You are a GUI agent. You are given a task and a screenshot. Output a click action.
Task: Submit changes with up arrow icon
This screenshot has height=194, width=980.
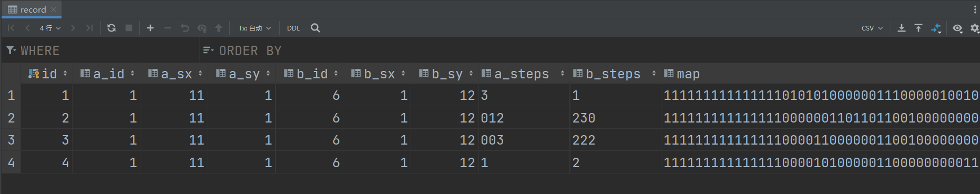pos(219,28)
